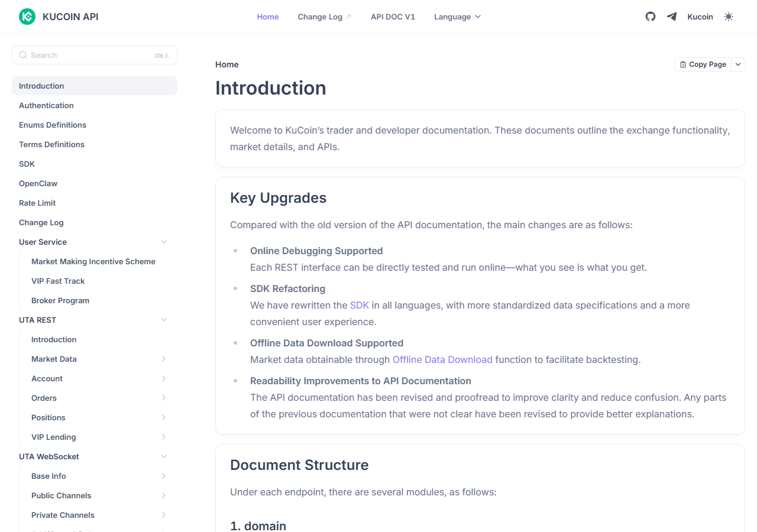This screenshot has width=757, height=532.
Task: Open the Copy Page dropdown arrow
Action: pos(738,64)
